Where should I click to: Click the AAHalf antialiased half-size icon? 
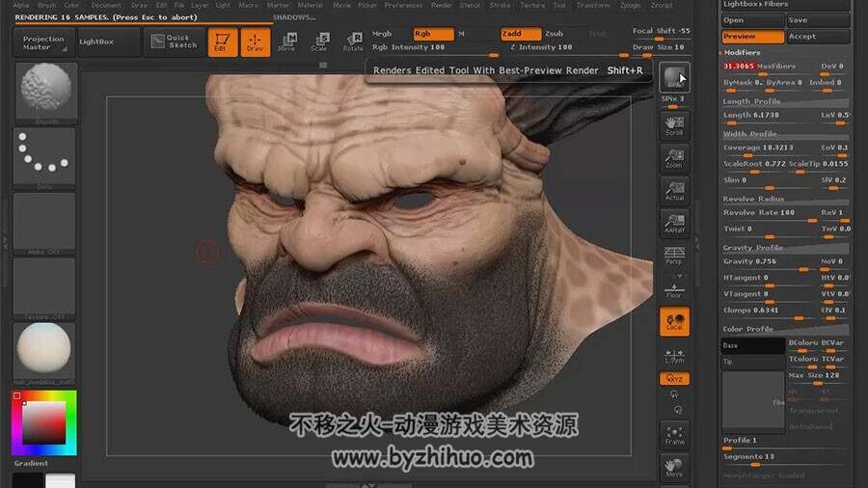click(x=674, y=223)
